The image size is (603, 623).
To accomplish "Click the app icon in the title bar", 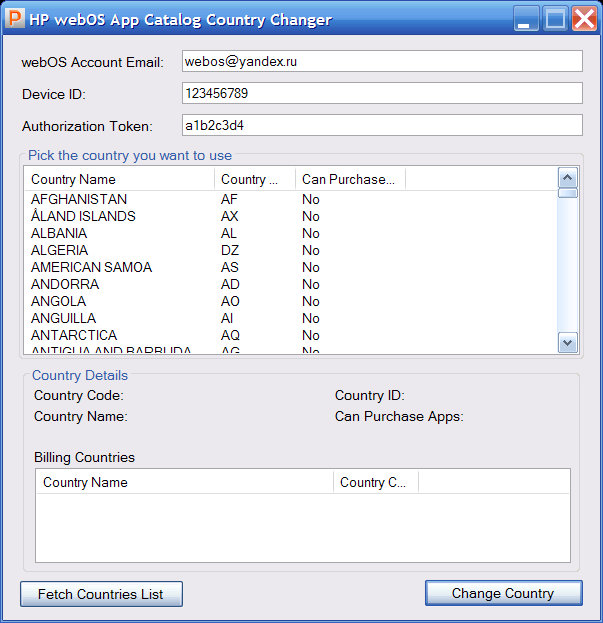I will tap(15, 19).
